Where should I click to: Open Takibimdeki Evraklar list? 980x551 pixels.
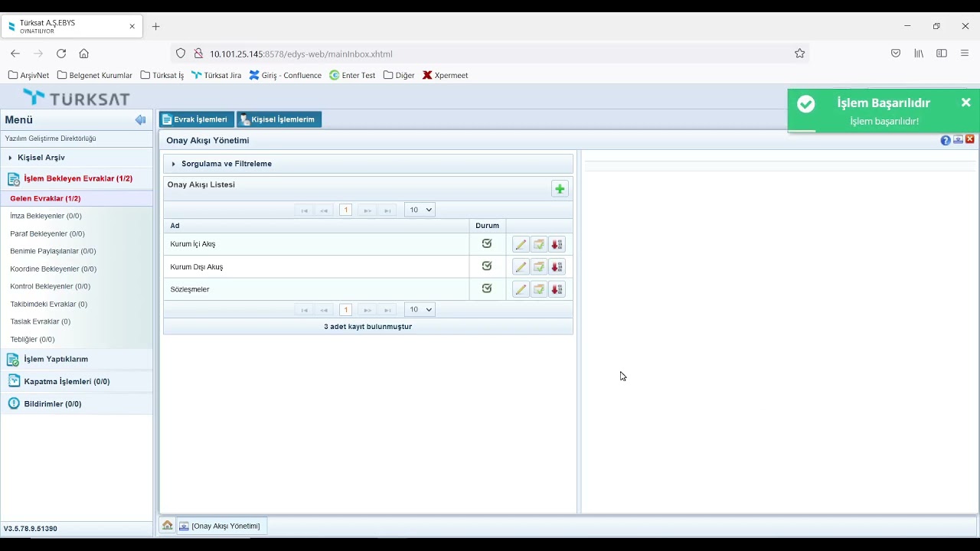49,304
